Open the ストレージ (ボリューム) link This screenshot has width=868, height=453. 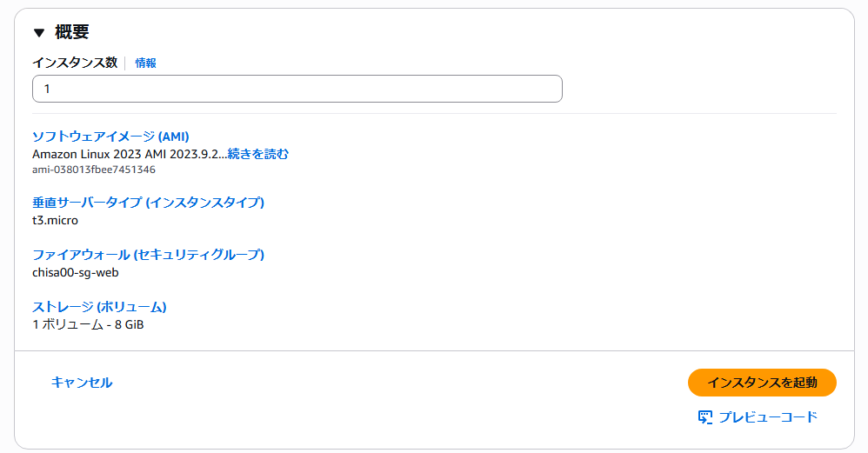99,307
